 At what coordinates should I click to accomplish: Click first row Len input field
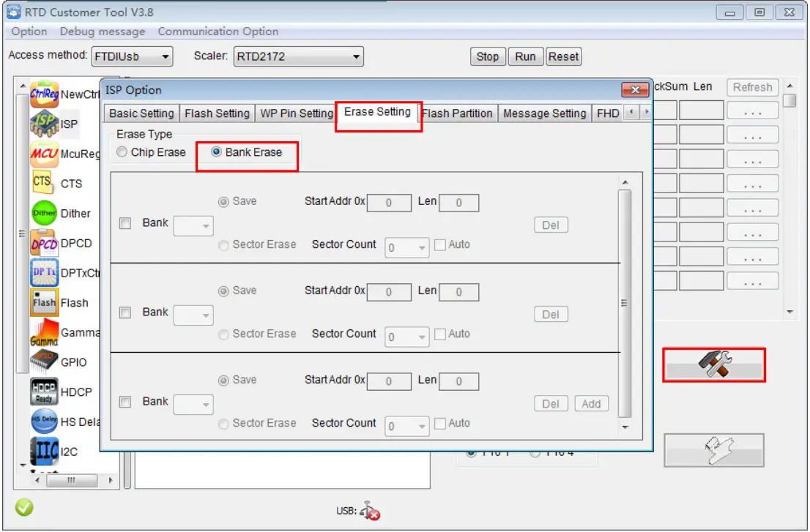[x=458, y=203]
